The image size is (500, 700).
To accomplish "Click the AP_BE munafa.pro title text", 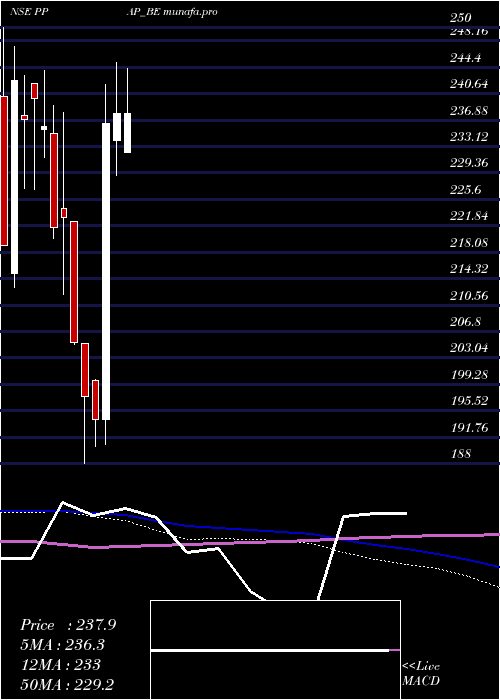I will 172,12.
